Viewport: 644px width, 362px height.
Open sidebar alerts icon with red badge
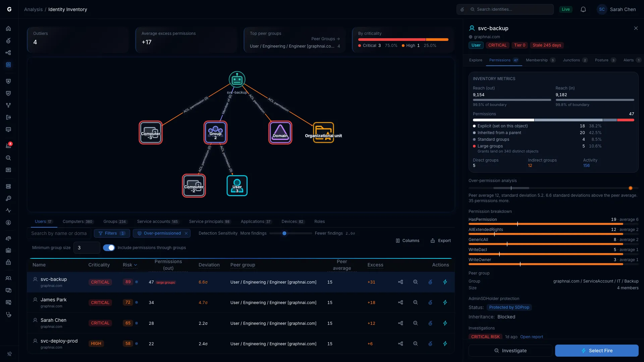click(x=8, y=146)
